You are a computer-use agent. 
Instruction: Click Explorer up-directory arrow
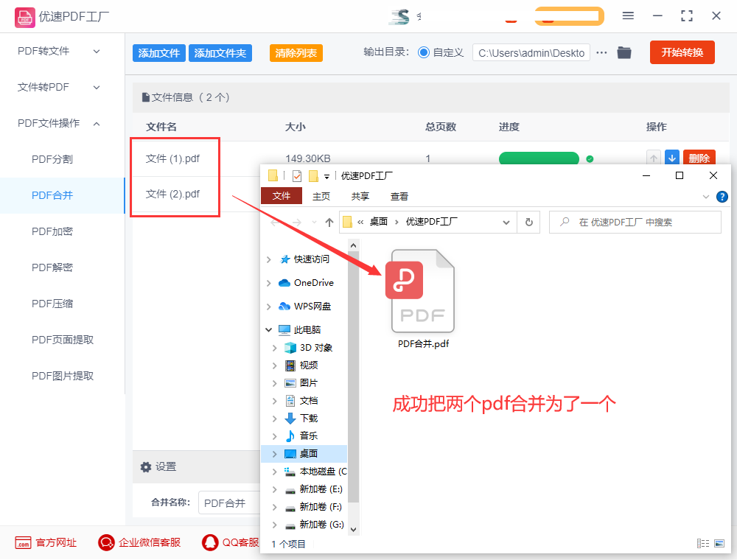[329, 223]
